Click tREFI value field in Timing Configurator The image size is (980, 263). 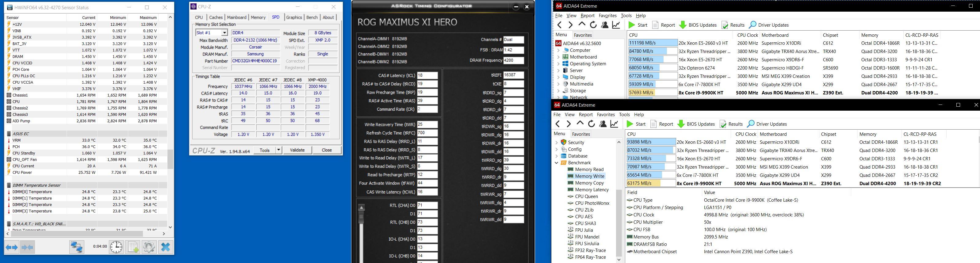coord(514,75)
